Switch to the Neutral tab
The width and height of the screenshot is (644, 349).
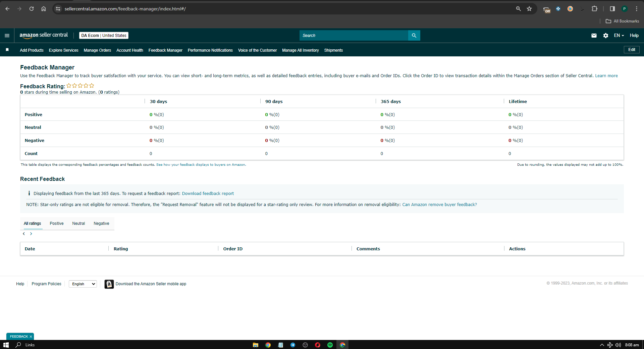tap(78, 223)
